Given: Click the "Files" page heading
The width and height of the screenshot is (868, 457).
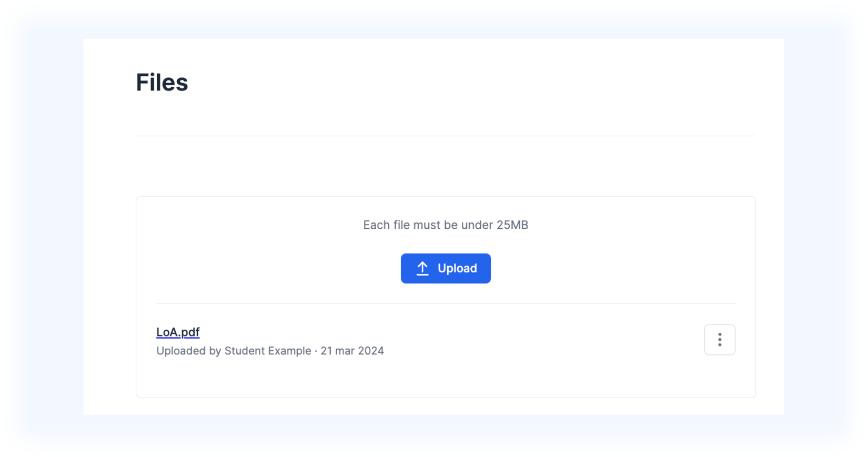Looking at the screenshot, I should 162,83.
